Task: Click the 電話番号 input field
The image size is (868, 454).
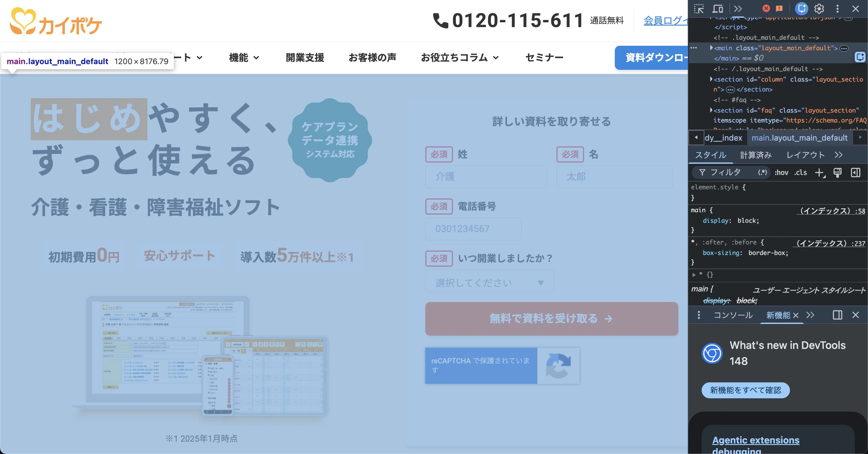Action: pos(473,229)
